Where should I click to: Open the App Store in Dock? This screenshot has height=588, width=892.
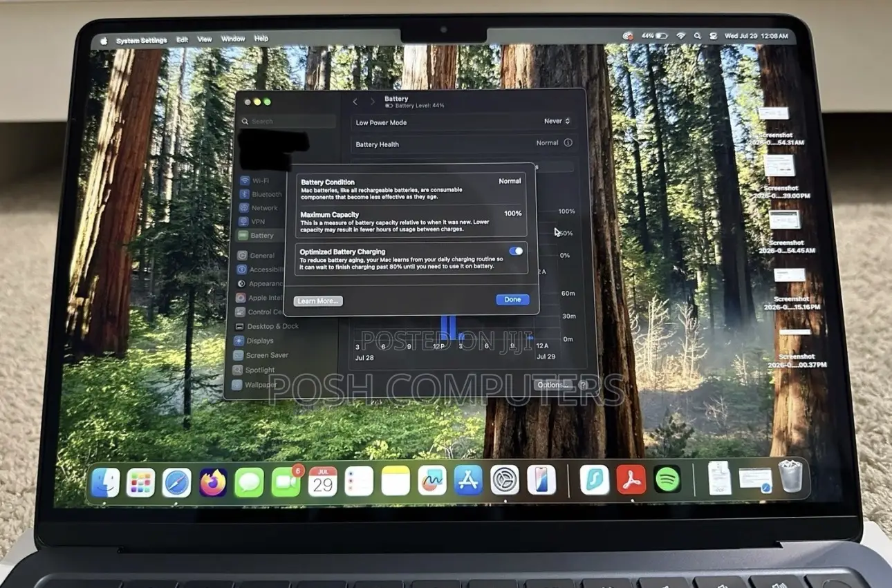point(469,480)
